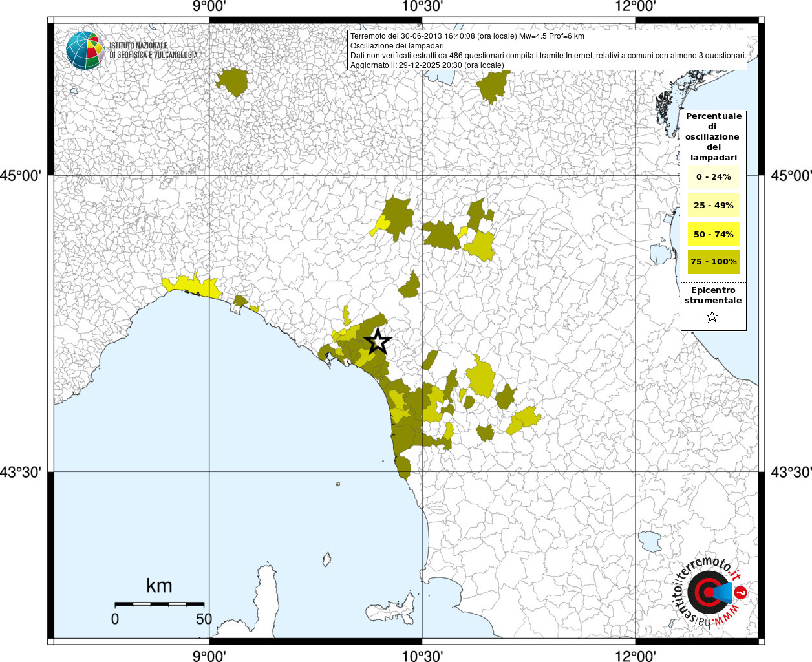Click the legend epicenter star symbol
This screenshot has width=812, height=662.
pos(712,317)
